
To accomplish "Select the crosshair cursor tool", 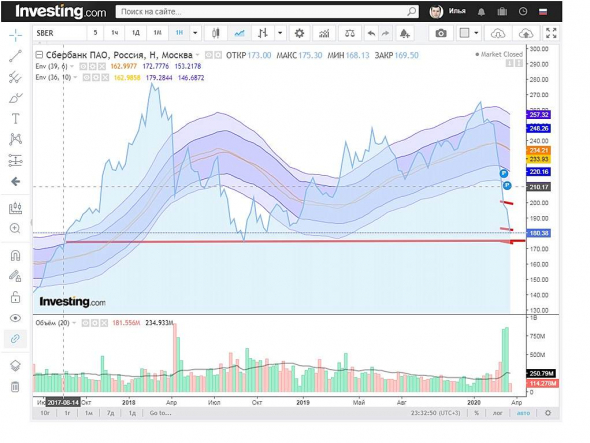I will click(15, 35).
